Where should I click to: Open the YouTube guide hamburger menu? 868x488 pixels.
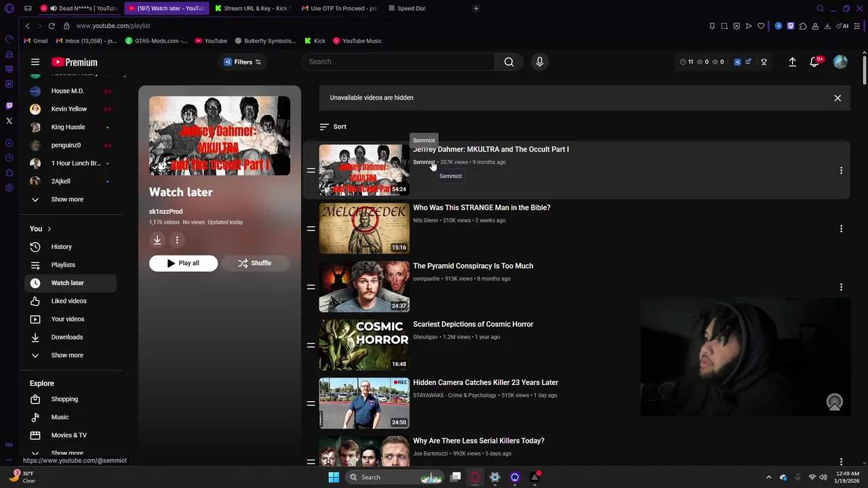click(35, 62)
